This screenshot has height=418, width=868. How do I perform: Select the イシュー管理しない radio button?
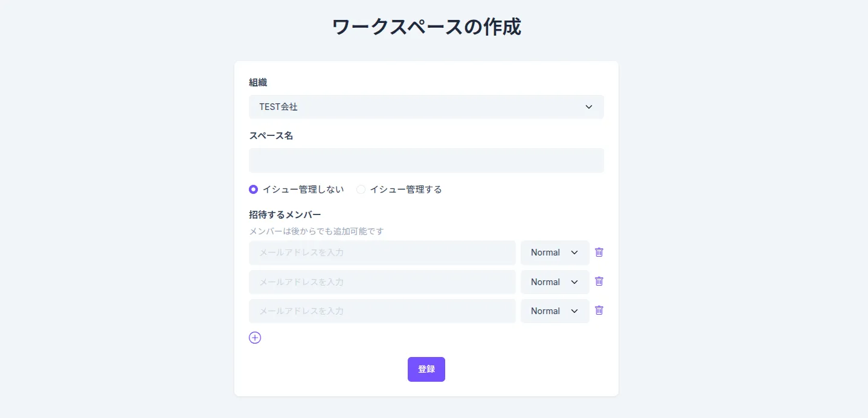click(x=253, y=189)
